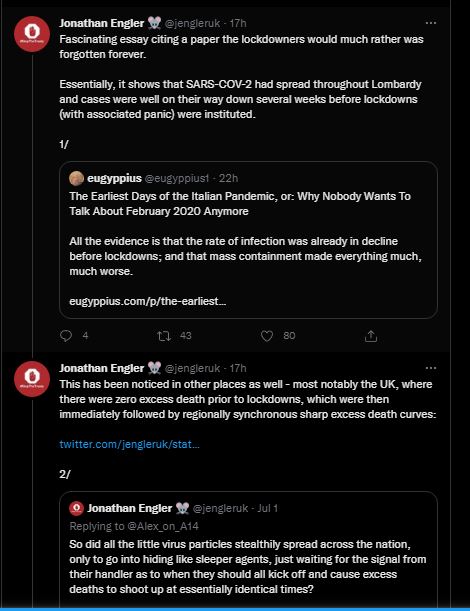Click small avatar in quoted Jul 1 tweet
Screen dimensions: 470x611
point(76,508)
